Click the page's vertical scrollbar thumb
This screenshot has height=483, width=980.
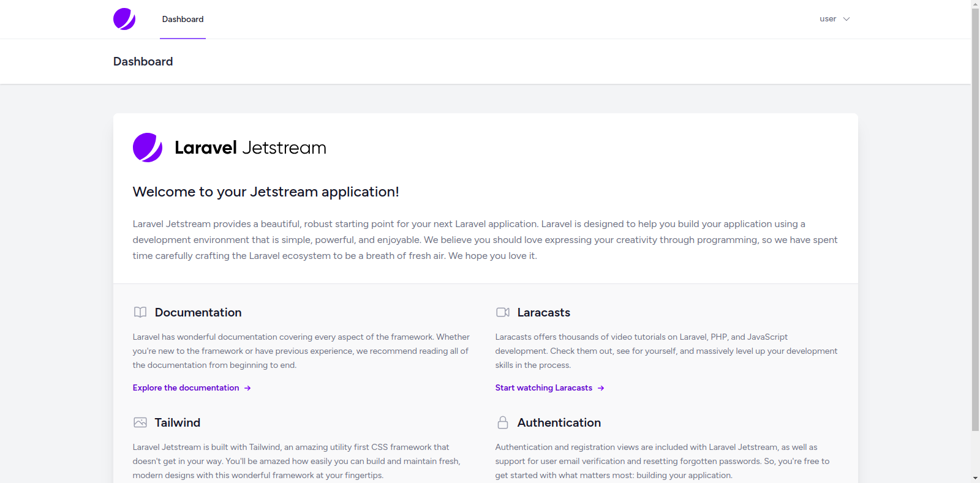[975, 220]
